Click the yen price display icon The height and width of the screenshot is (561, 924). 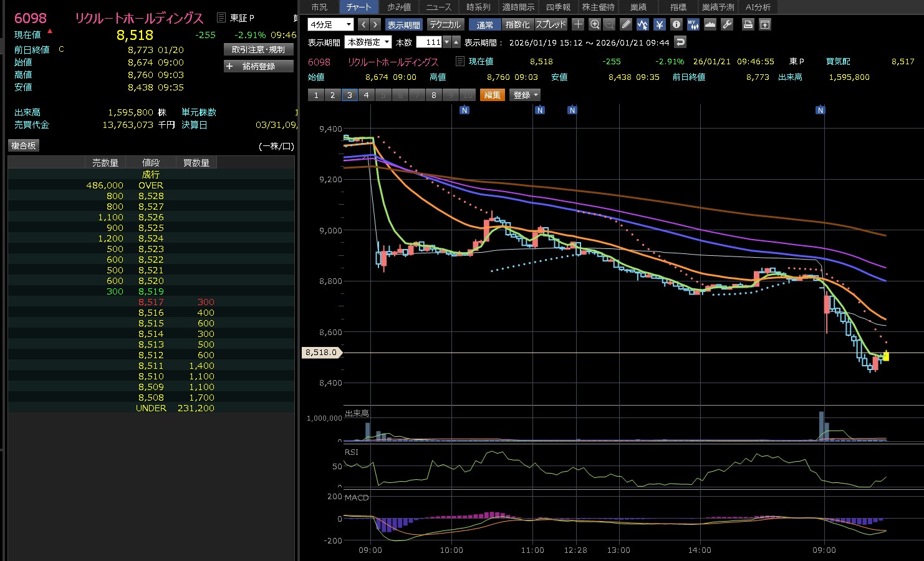click(660, 24)
